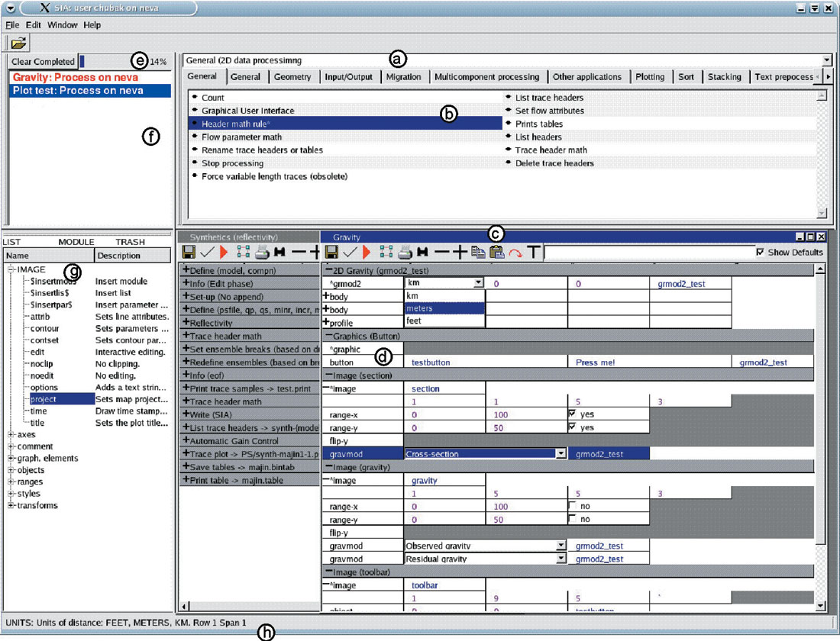840x641 pixels.
Task: Collapse the IMAGE tree node
Action: click(x=11, y=269)
